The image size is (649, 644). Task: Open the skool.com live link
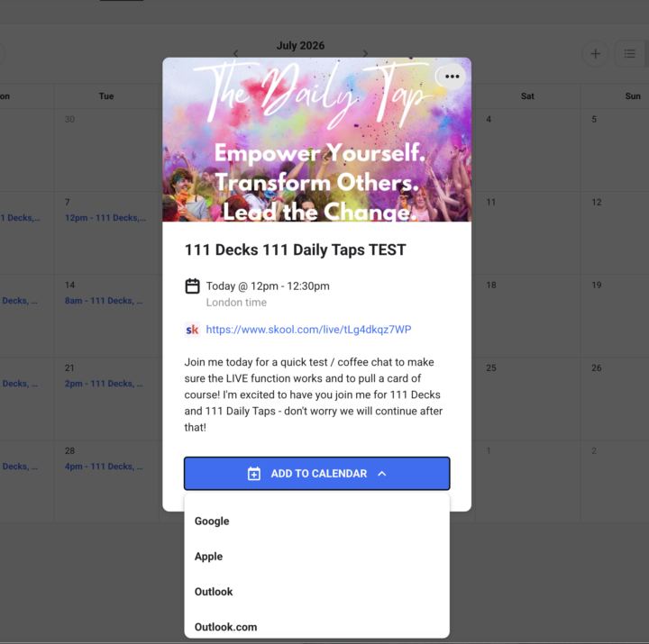coord(309,330)
